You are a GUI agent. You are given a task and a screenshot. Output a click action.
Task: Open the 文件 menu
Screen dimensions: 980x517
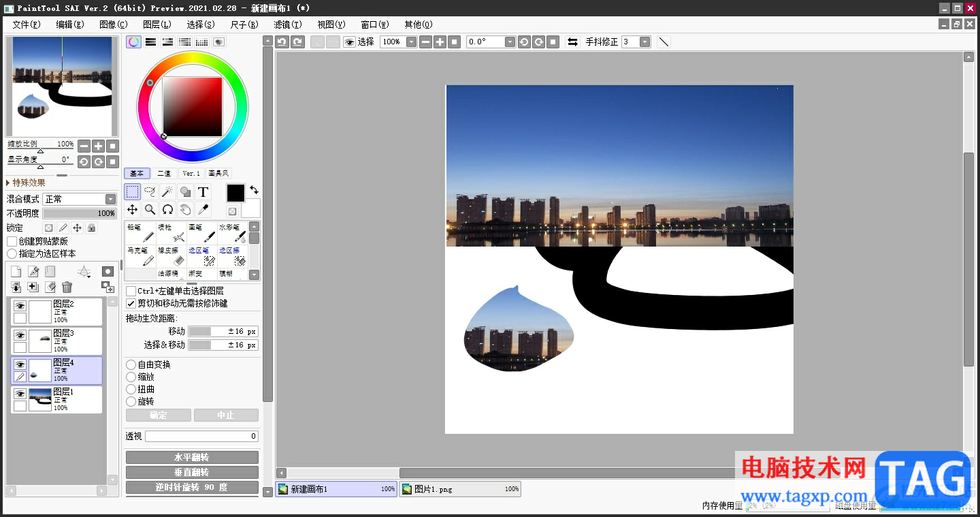[26, 25]
